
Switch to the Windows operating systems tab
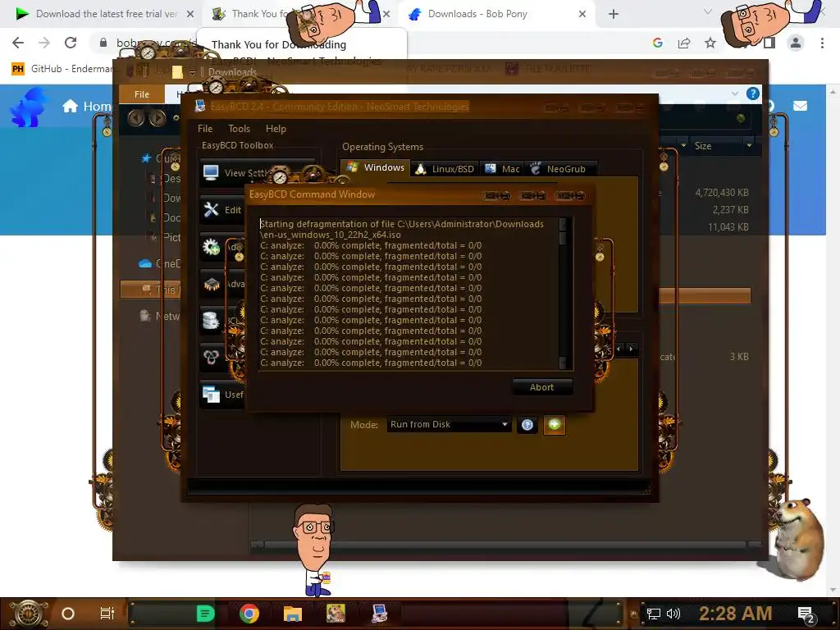point(376,167)
